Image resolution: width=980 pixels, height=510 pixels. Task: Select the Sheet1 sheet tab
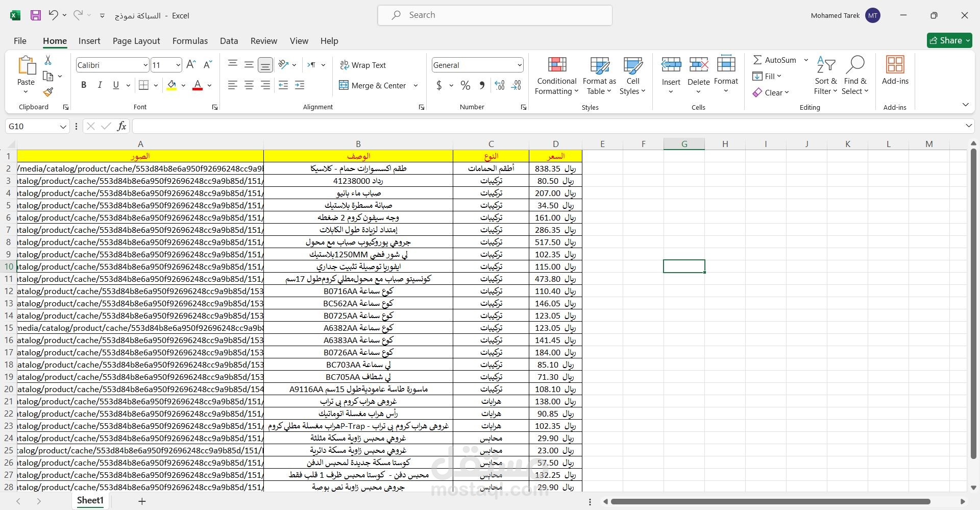90,501
